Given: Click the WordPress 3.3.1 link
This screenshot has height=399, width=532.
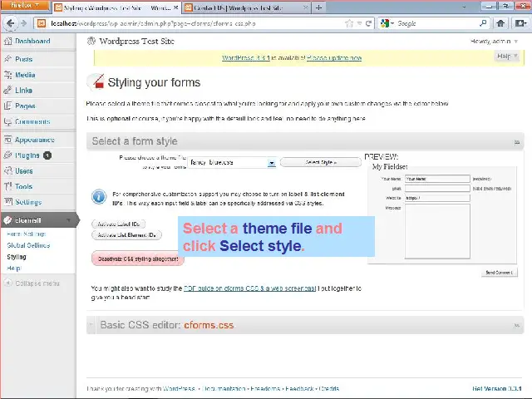Looking at the screenshot, I should pos(246,58).
